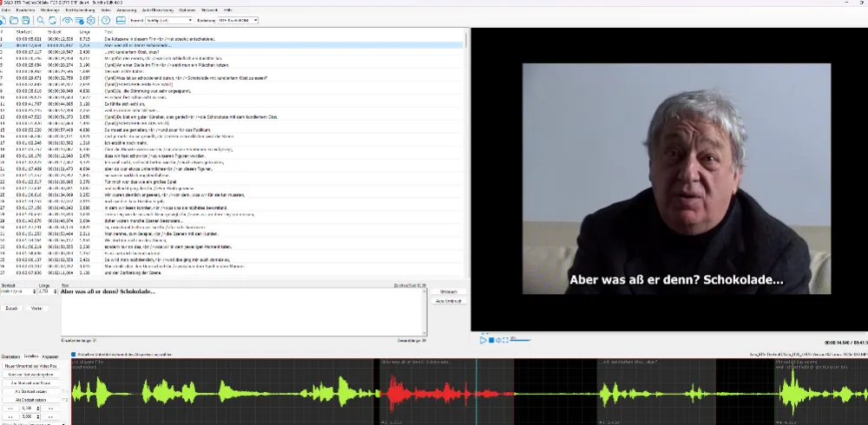Click the cyan playhead line in waveform

click(x=476, y=393)
